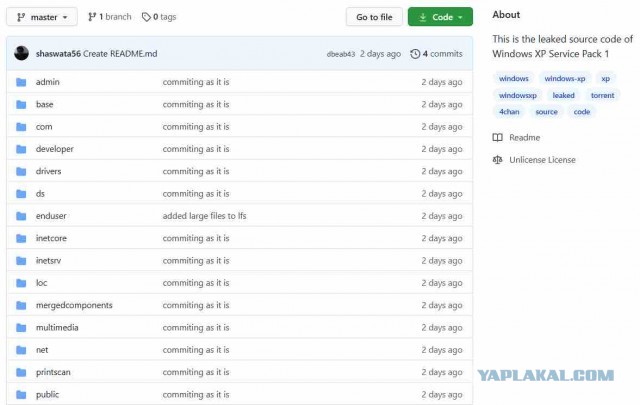
Task: Open the drivers directory name
Action: (49, 171)
